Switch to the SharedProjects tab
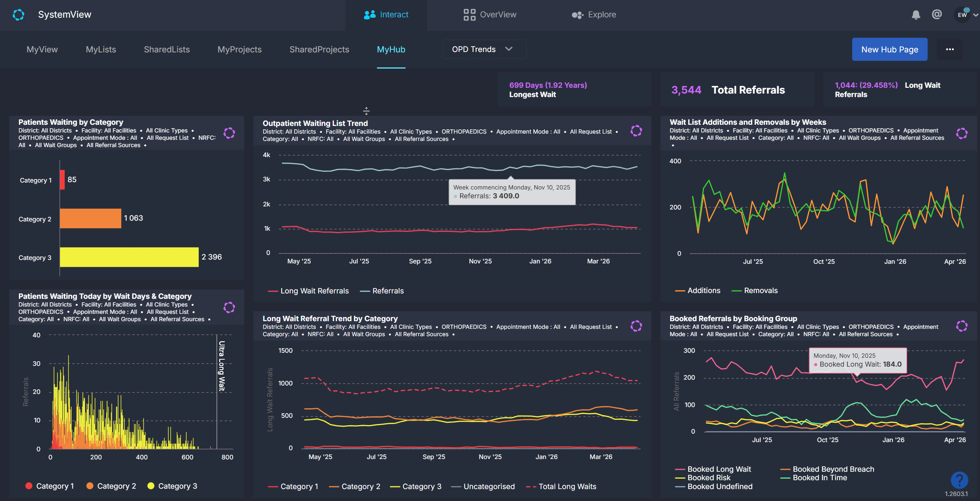This screenshot has height=501, width=980. pos(319,49)
